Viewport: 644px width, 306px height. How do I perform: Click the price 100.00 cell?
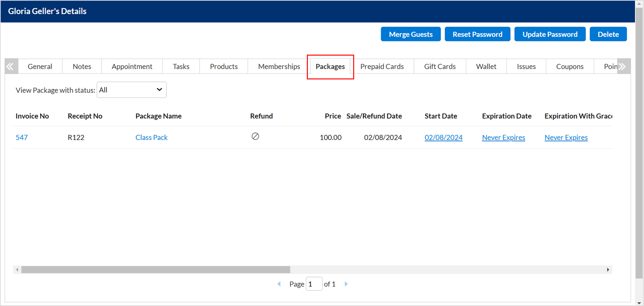[x=331, y=138]
